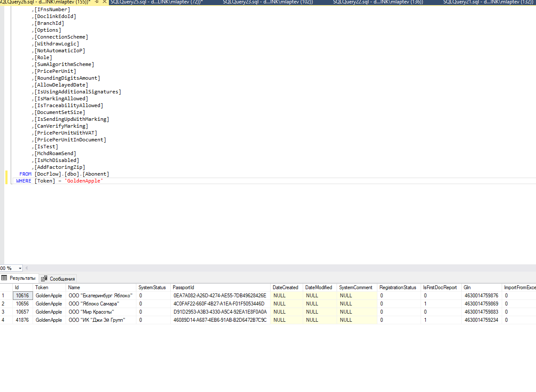This screenshot has height=392, width=536.
Task: Click the DateCreated column header
Action: pyautogui.click(x=286, y=287)
